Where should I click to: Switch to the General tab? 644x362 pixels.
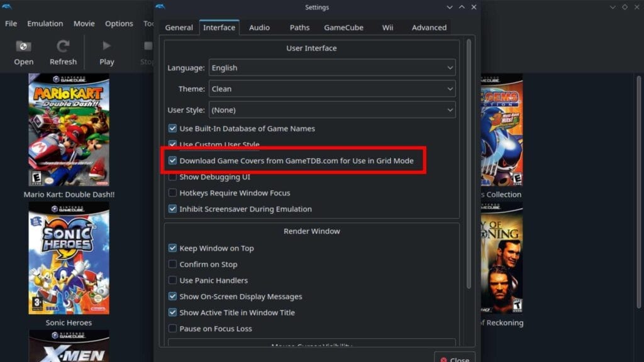click(x=179, y=28)
